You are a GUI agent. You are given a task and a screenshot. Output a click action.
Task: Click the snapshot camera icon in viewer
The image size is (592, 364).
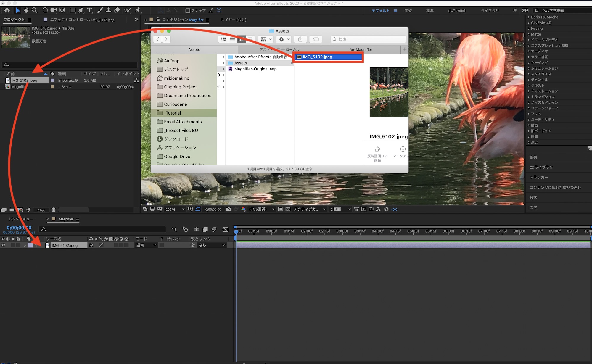pyautogui.click(x=229, y=209)
